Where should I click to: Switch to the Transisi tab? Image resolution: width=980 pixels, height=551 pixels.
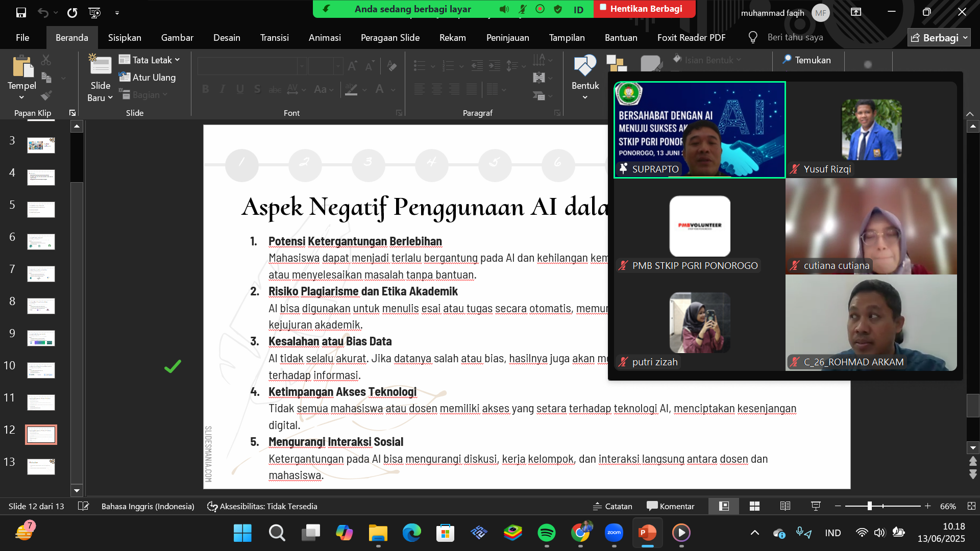(274, 38)
